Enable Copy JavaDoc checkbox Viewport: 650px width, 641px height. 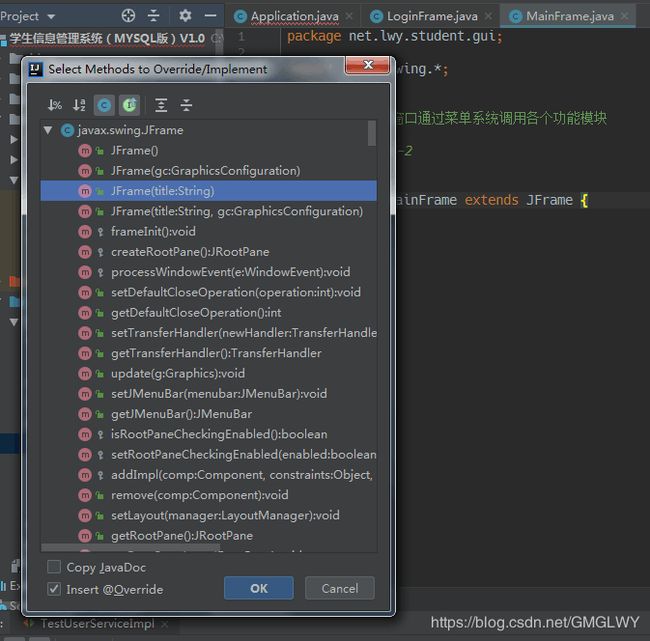[x=54, y=567]
